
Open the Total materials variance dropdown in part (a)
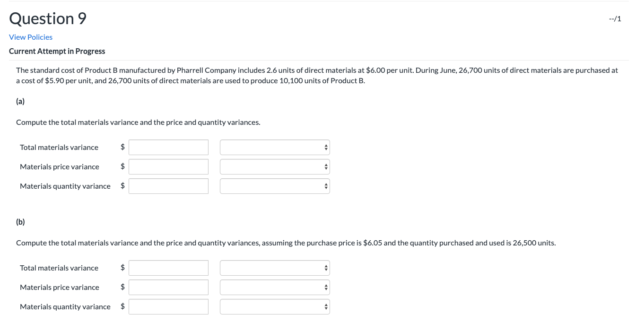click(x=274, y=147)
